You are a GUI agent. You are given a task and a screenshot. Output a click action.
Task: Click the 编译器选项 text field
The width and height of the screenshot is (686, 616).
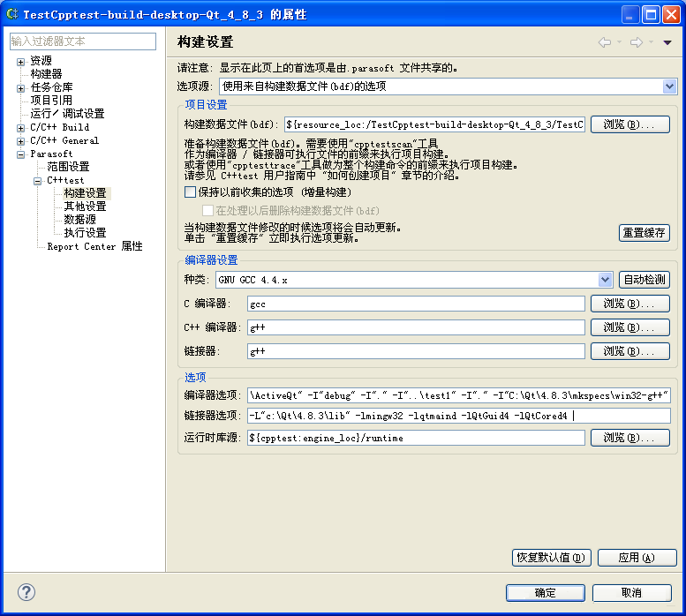click(x=458, y=395)
